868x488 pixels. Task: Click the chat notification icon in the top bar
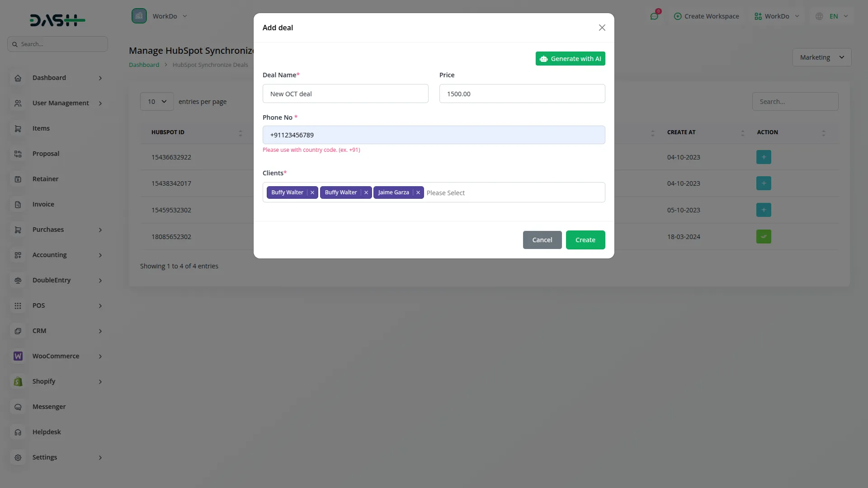[x=654, y=16]
